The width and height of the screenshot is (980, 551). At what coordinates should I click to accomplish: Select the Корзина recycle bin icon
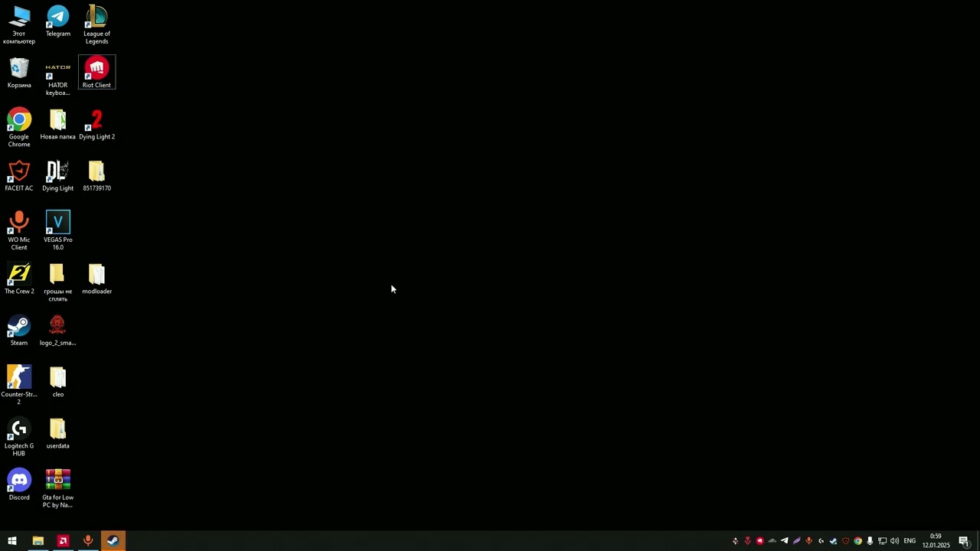pyautogui.click(x=19, y=73)
